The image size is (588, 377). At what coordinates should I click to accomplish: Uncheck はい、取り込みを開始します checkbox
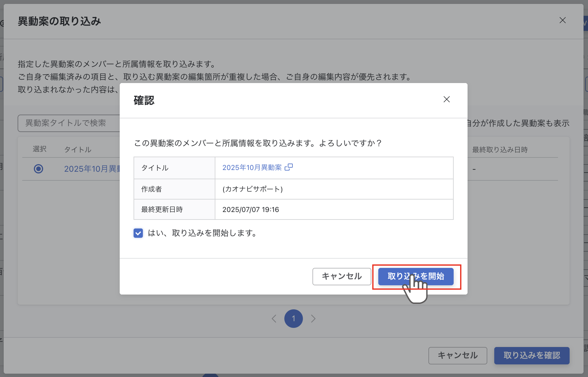[138, 233]
